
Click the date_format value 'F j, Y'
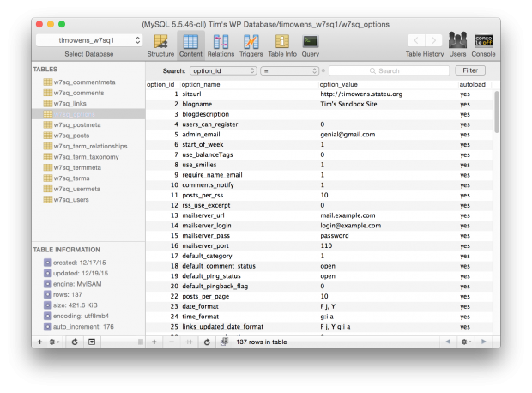coord(328,306)
